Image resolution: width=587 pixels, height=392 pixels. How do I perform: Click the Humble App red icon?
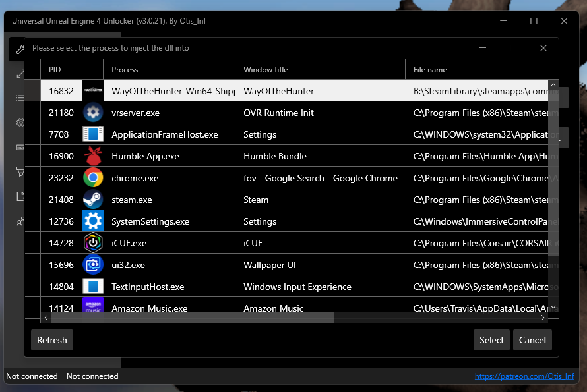click(x=93, y=156)
